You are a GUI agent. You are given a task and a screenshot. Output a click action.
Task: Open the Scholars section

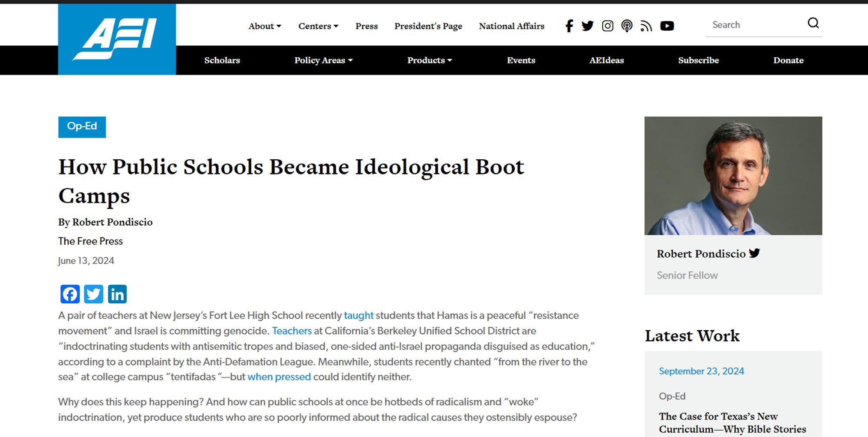pos(222,60)
